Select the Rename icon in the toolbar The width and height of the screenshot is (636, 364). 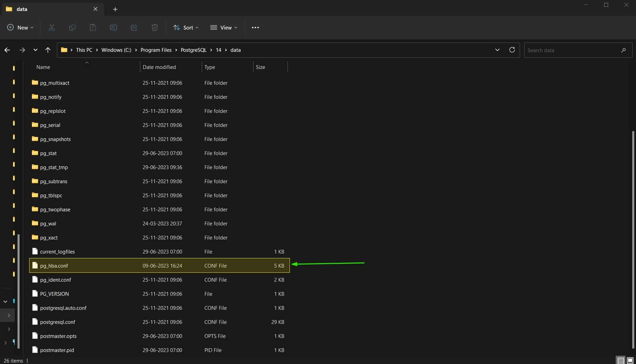(x=114, y=27)
